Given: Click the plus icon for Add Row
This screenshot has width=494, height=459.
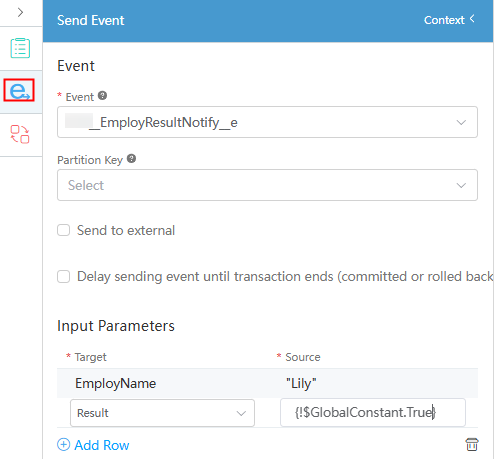Looking at the screenshot, I should (x=63, y=445).
